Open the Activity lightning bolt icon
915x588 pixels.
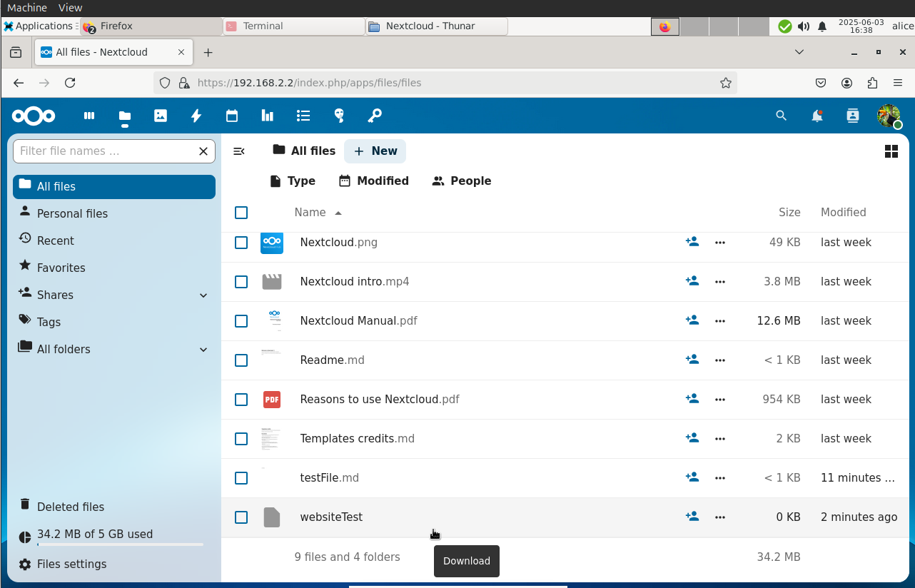[x=196, y=116]
